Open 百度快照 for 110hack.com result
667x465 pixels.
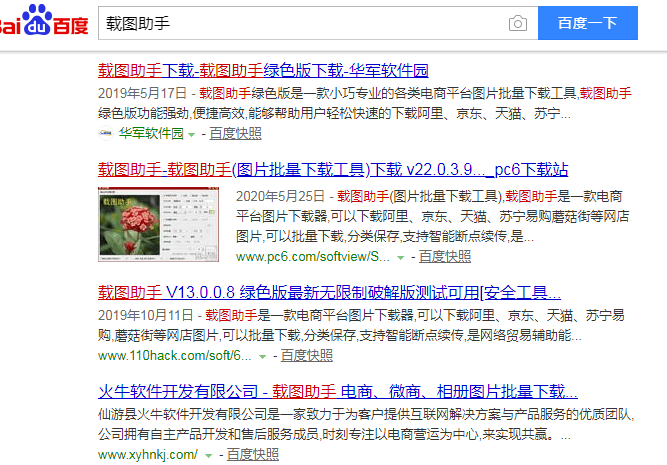coord(306,356)
